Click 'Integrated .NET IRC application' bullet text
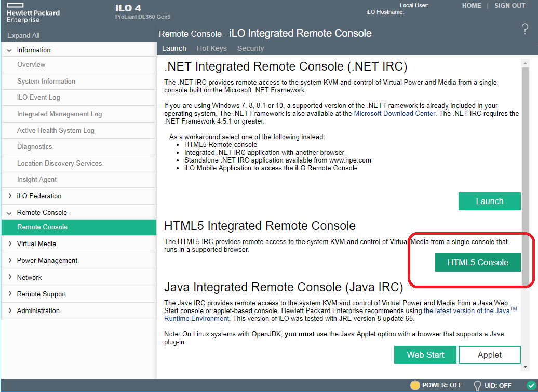Screen dimensions: 538x392 tap(264, 152)
